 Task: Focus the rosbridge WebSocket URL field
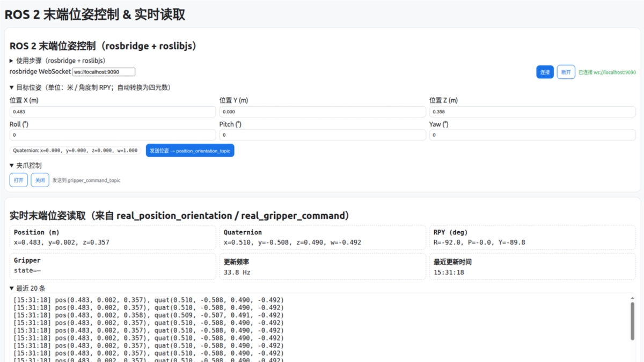[104, 72]
